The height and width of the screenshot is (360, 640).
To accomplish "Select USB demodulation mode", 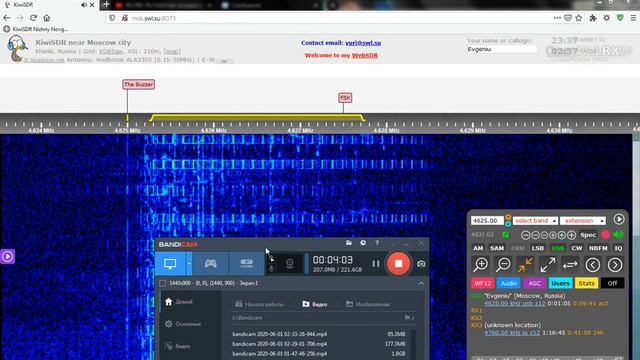I will pos(558,248).
